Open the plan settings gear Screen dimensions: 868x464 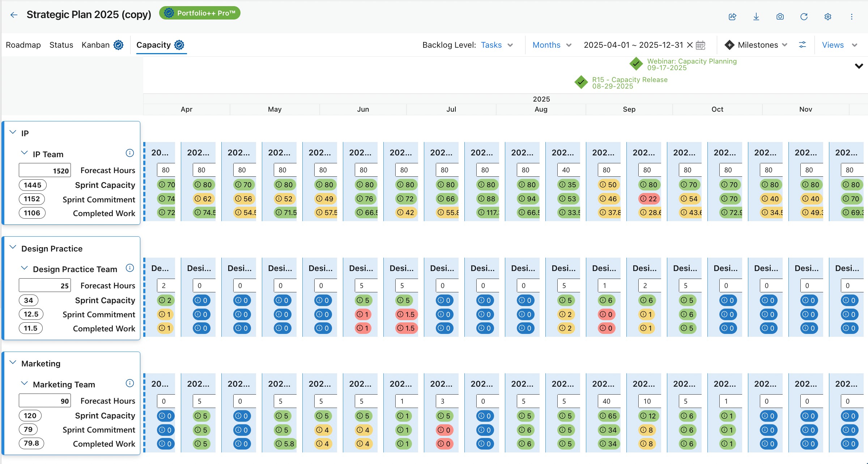(x=828, y=16)
